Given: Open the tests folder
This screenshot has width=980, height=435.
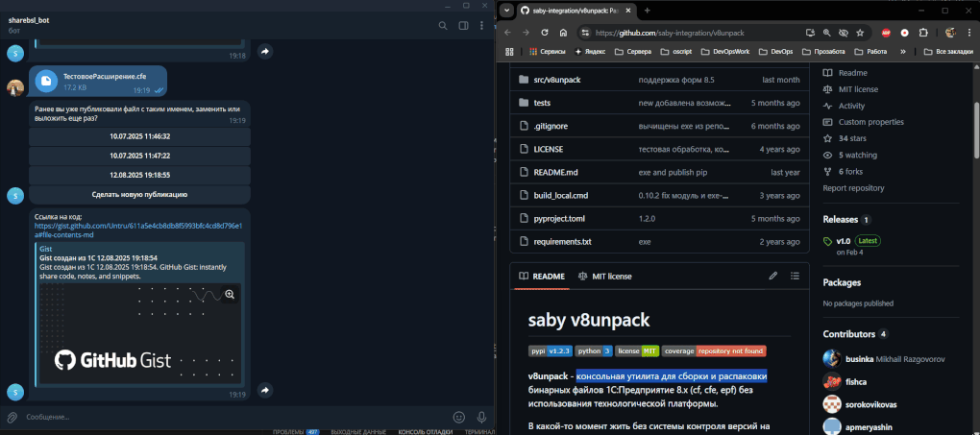Looking at the screenshot, I should click(x=542, y=103).
